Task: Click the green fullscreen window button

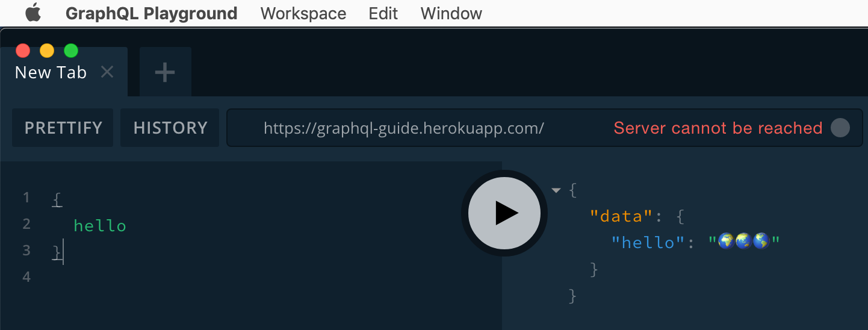Action: click(71, 51)
